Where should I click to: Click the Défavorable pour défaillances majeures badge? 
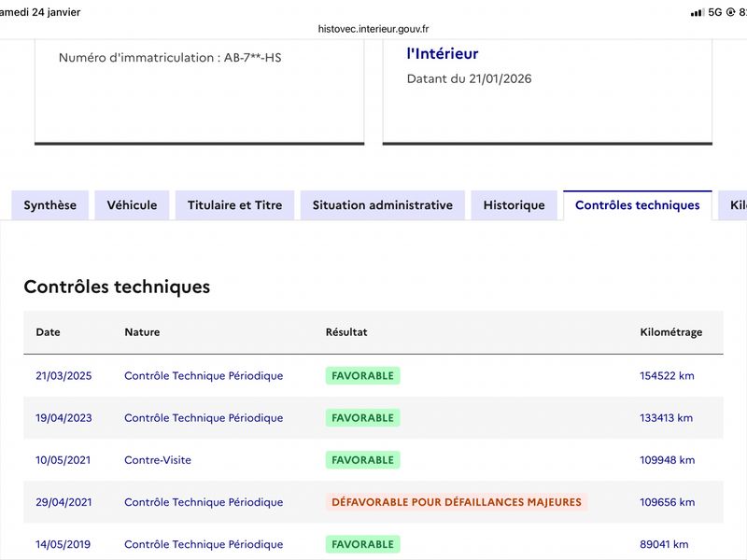(x=456, y=502)
